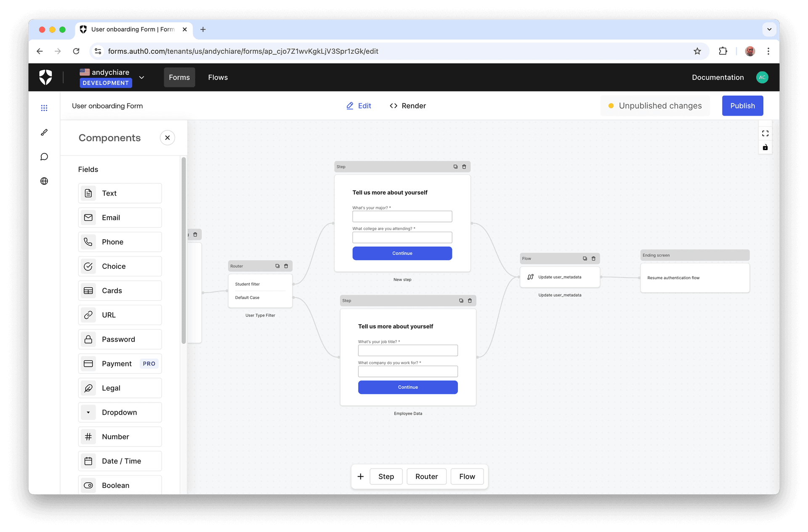Duplicate the New step node

[455, 167]
